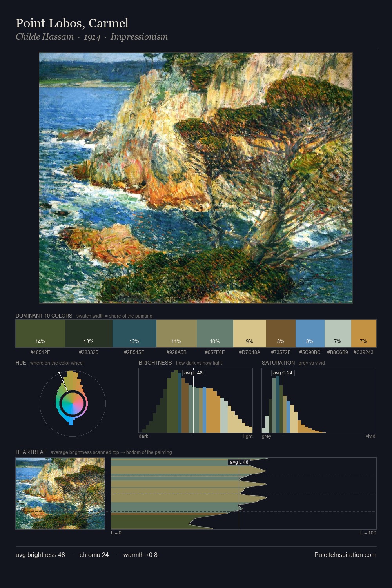
Task: Click the hue color wheel chart
Action: tap(73, 403)
